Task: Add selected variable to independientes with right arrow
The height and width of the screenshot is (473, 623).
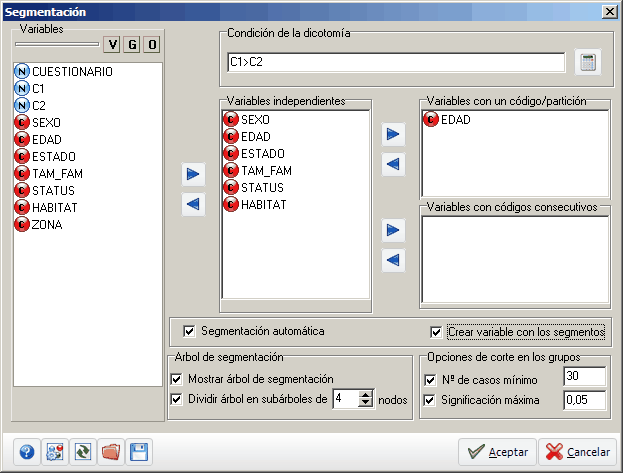Action: [x=193, y=174]
